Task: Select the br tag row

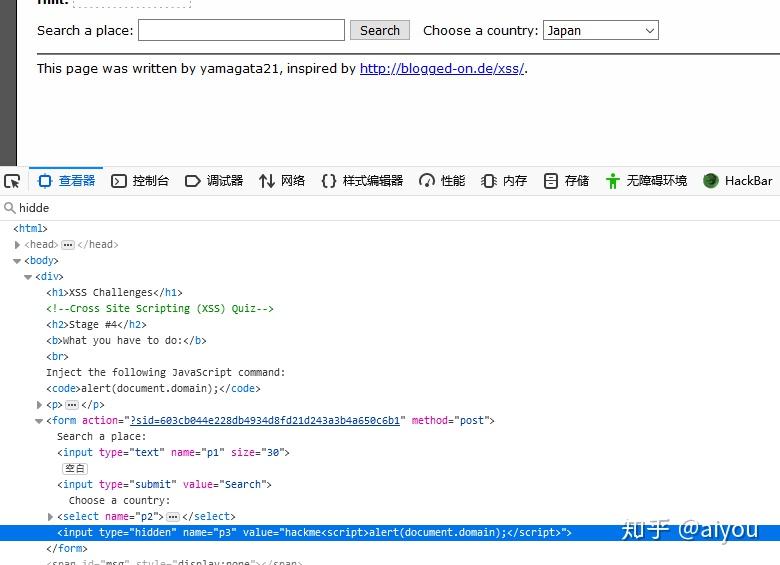Action: [x=57, y=356]
